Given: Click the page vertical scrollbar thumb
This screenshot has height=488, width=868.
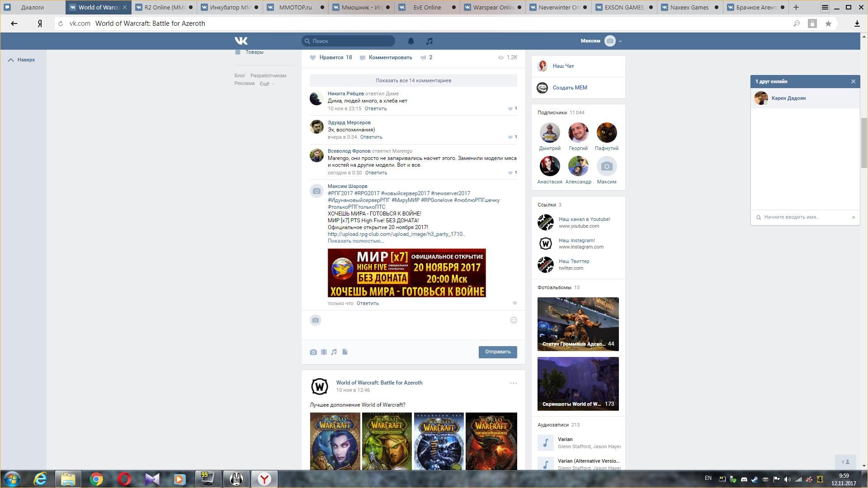Looking at the screenshot, I should (864, 142).
